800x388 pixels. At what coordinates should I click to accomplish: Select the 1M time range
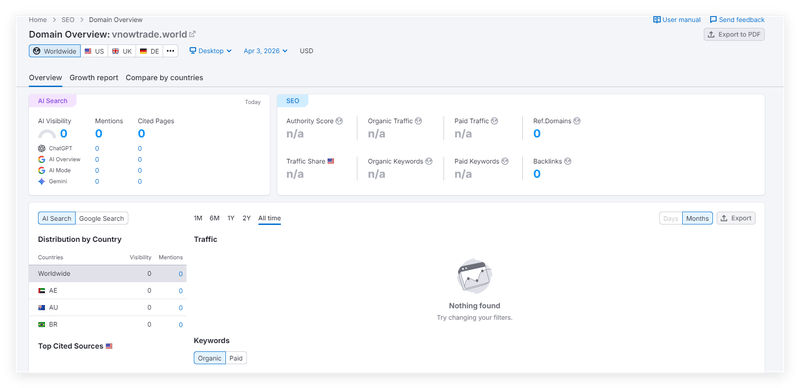coord(198,219)
